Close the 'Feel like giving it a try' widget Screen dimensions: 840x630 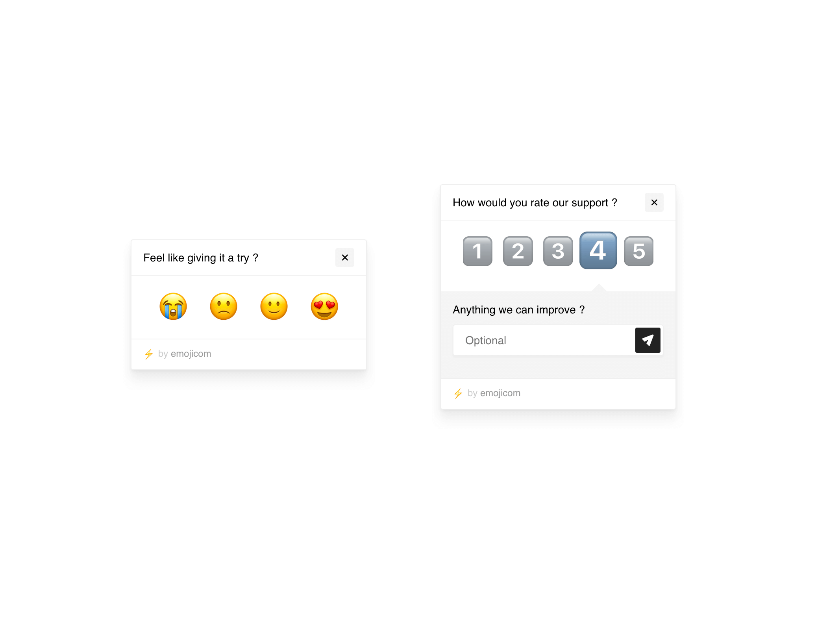pyautogui.click(x=344, y=257)
